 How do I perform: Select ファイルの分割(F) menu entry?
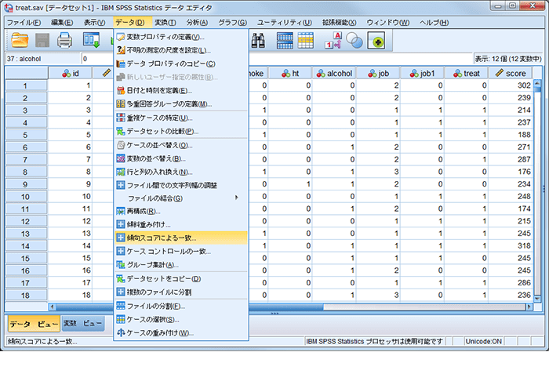(x=181, y=307)
